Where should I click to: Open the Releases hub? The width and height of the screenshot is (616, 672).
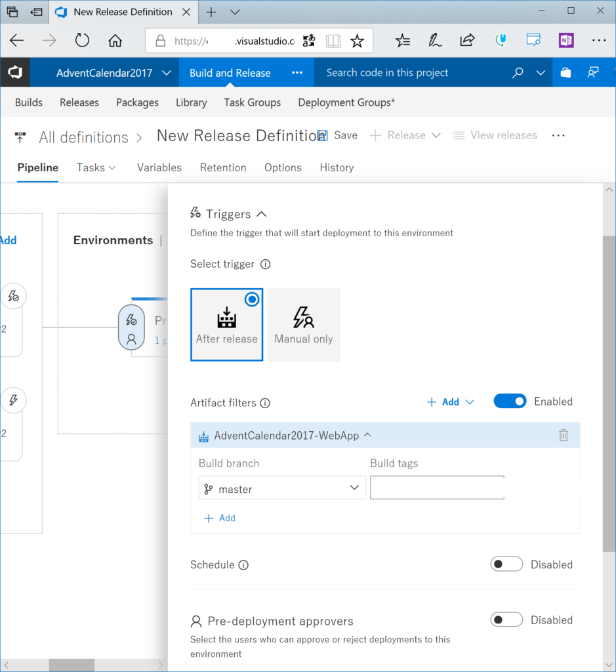(x=79, y=102)
